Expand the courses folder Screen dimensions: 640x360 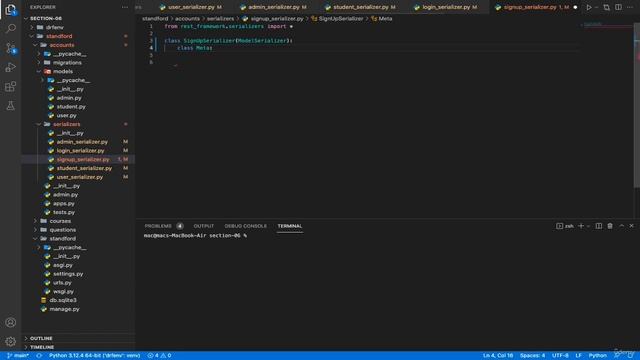(x=78, y=221)
